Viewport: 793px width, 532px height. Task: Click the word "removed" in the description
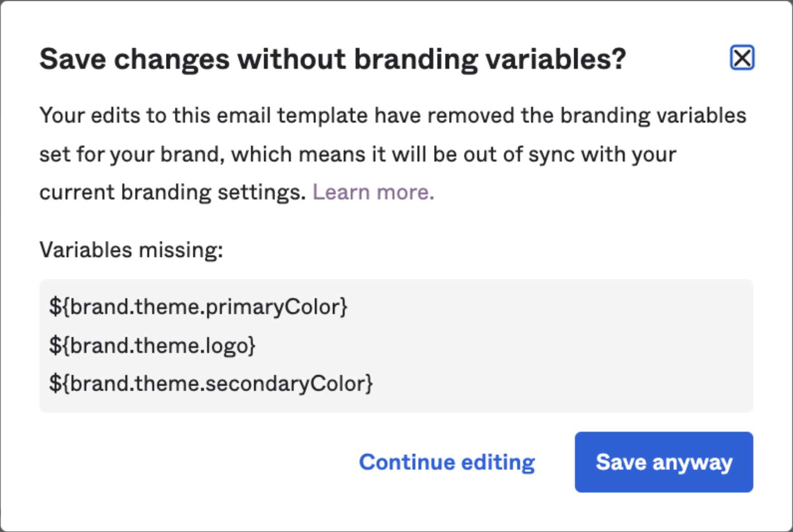[470, 116]
